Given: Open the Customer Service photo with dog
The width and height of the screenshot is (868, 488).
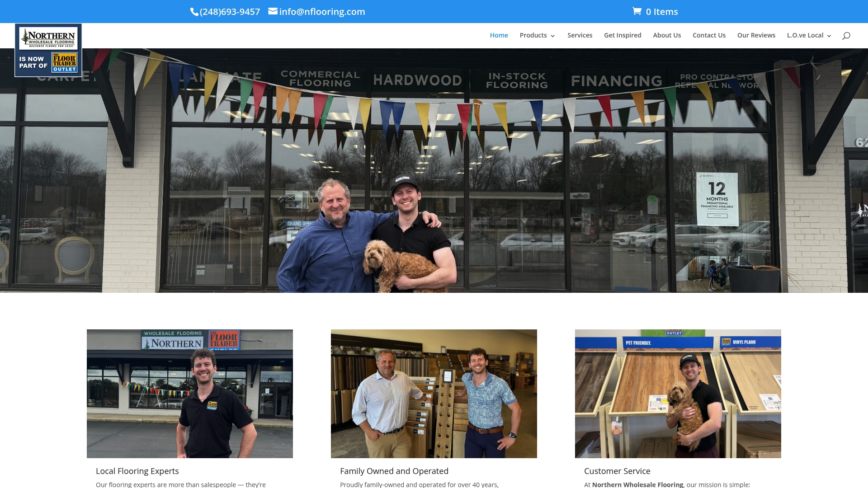Looking at the screenshot, I should click(x=678, y=394).
